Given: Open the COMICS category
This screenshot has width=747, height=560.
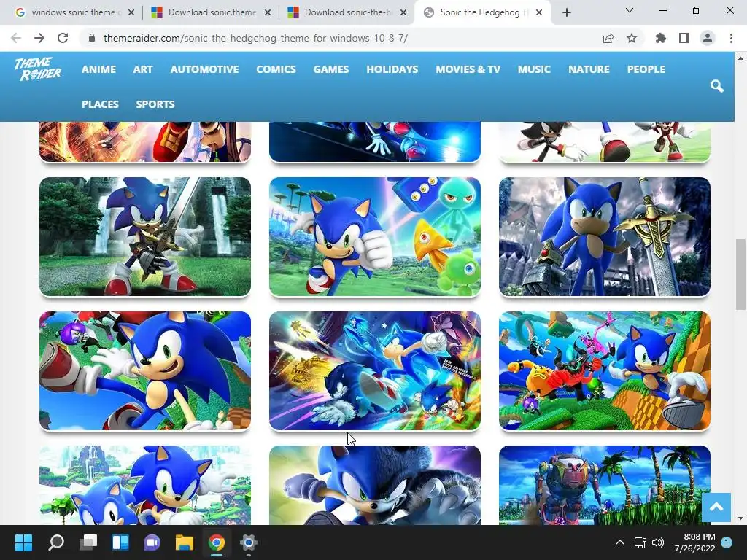Looking at the screenshot, I should click(x=276, y=69).
